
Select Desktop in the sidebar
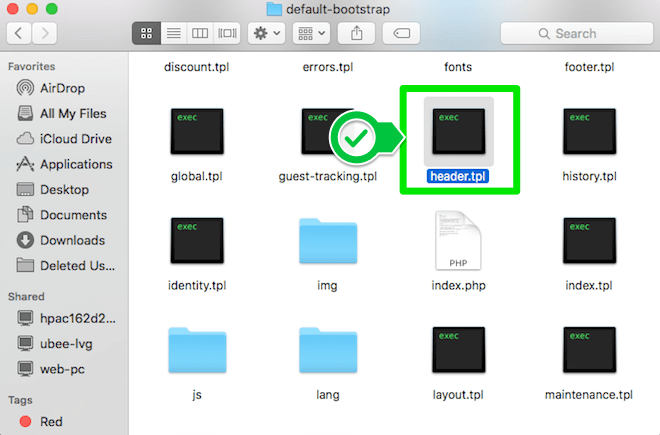(63, 189)
